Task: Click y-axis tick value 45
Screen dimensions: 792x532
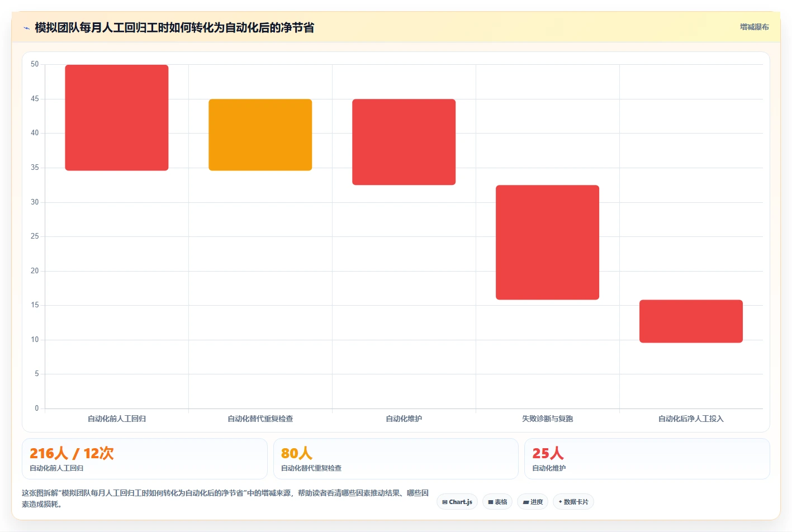Action: (x=35, y=99)
